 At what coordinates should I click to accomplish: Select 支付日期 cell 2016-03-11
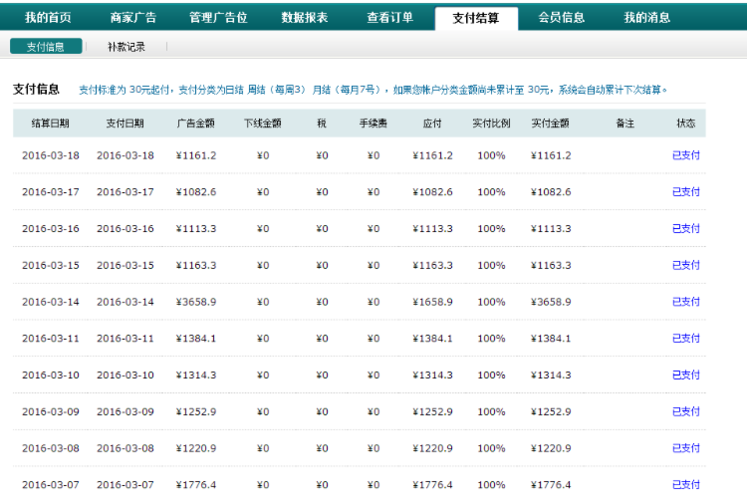pos(125,339)
